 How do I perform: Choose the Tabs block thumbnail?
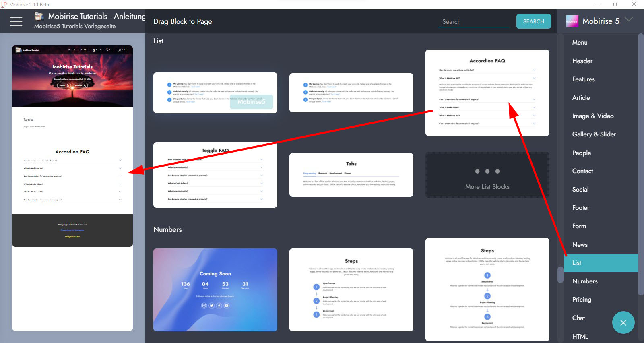pos(351,175)
